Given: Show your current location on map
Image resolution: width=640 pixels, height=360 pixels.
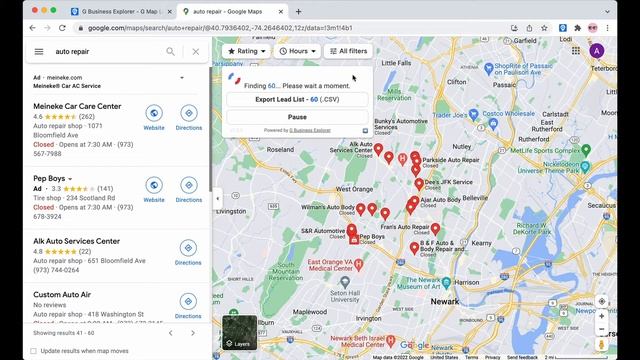Looking at the screenshot, I should coord(602,302).
